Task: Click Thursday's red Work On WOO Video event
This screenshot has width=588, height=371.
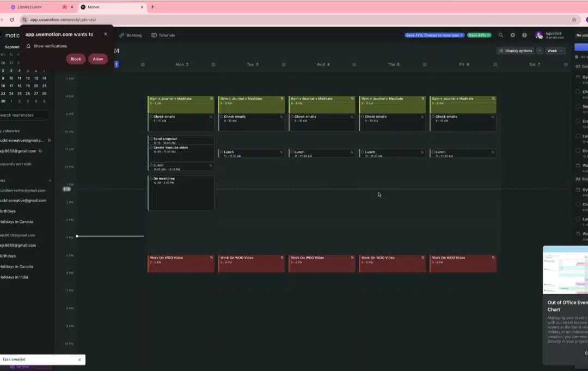Action: click(x=392, y=264)
